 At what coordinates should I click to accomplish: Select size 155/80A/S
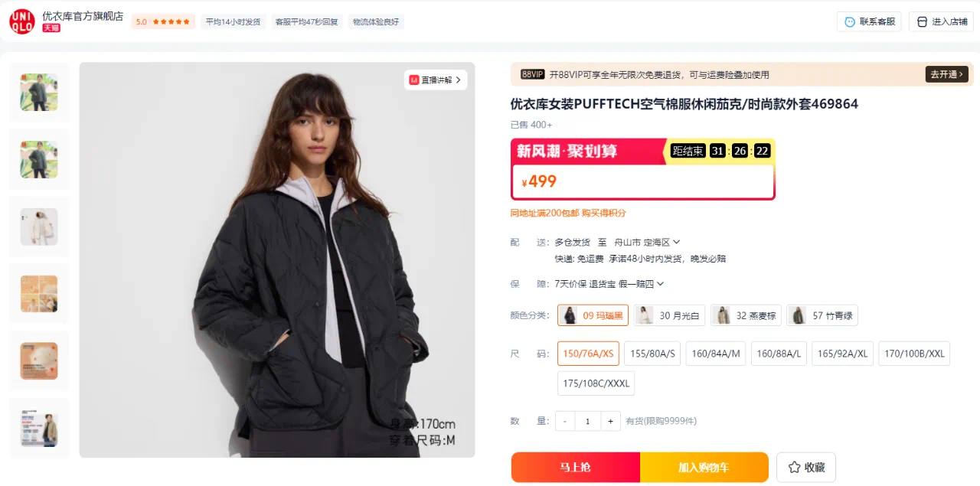652,354
